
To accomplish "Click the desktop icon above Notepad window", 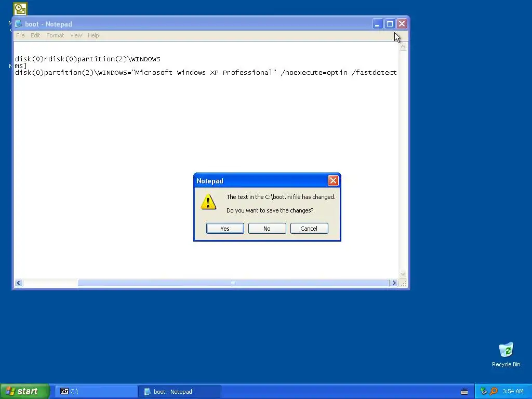I will point(20,8).
